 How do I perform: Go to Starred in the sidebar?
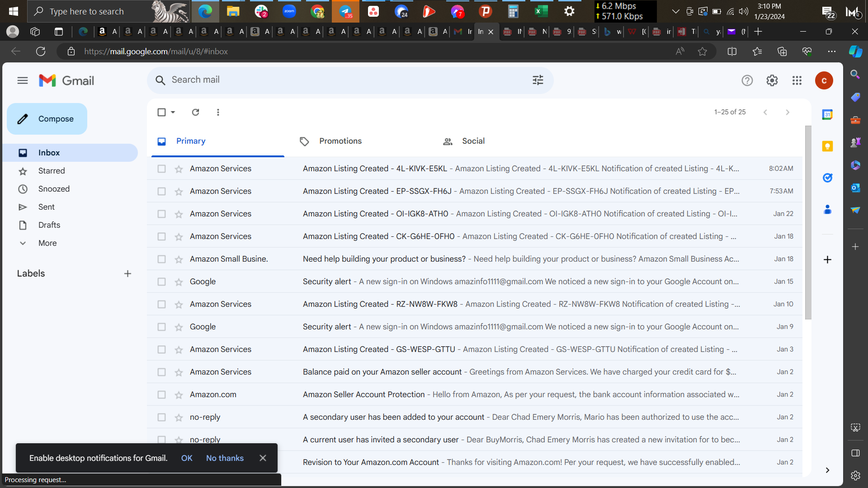(x=70, y=171)
